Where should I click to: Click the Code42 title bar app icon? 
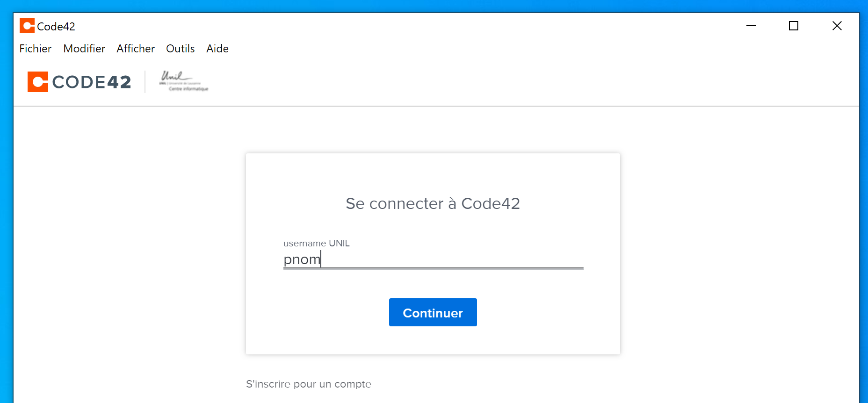click(x=27, y=26)
